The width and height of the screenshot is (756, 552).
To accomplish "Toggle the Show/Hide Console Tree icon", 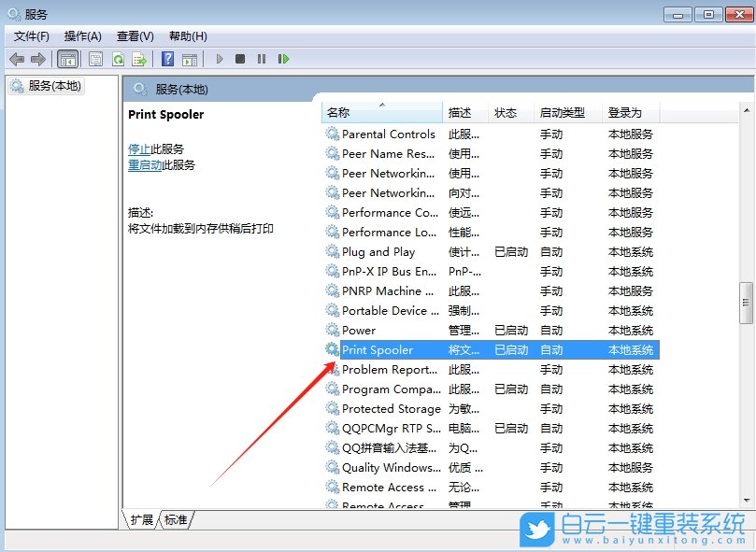I will [67, 59].
